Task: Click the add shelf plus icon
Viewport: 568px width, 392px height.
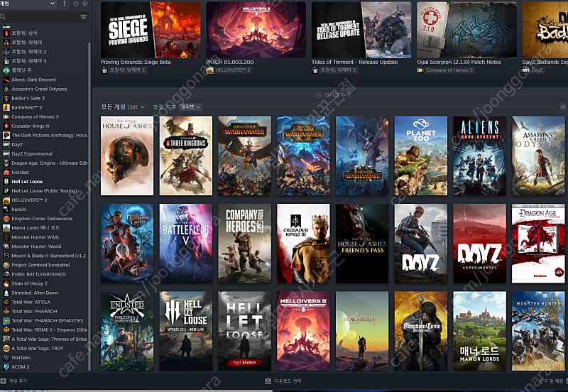Action: 318,95
